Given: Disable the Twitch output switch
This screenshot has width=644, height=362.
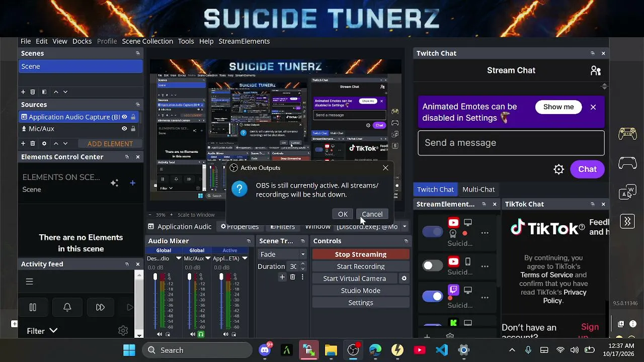Looking at the screenshot, I should 432,297.
